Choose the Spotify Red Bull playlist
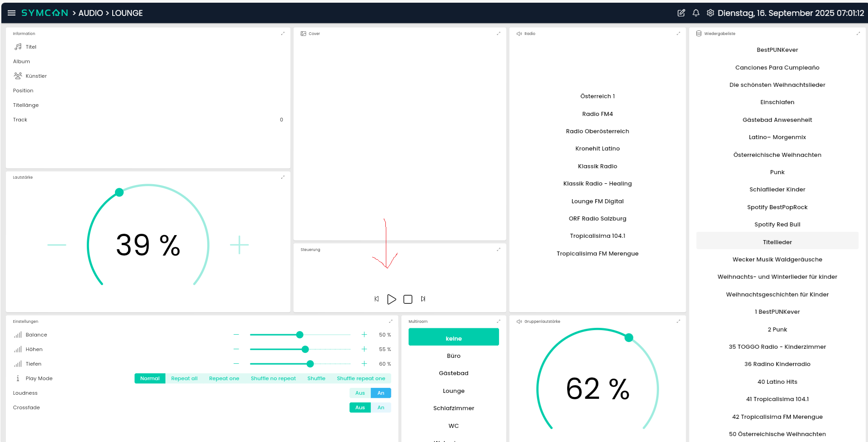The image size is (868, 442). tap(777, 225)
